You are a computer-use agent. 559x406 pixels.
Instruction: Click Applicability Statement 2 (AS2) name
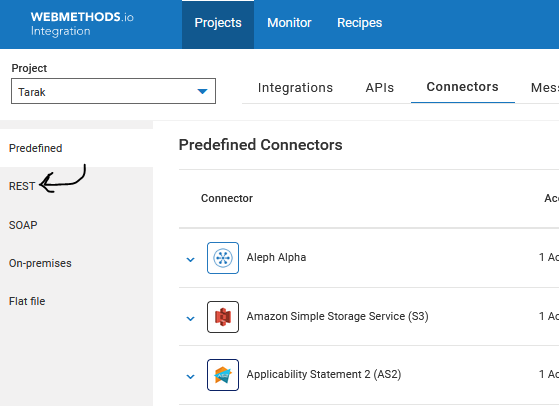point(324,374)
